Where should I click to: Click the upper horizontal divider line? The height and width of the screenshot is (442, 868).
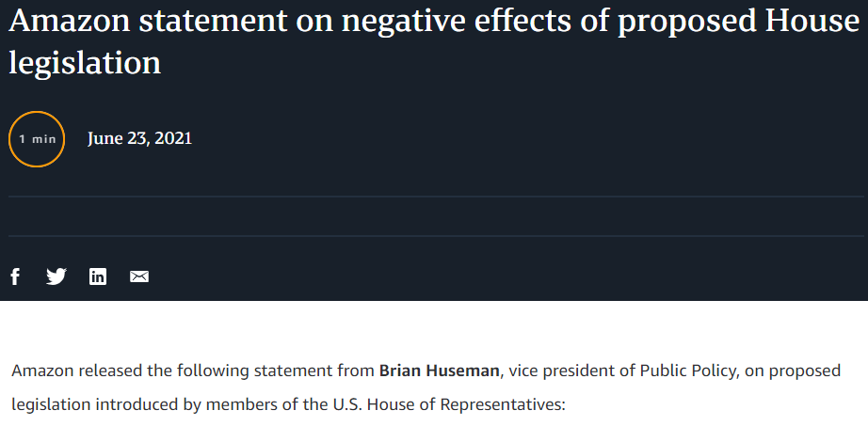434,197
